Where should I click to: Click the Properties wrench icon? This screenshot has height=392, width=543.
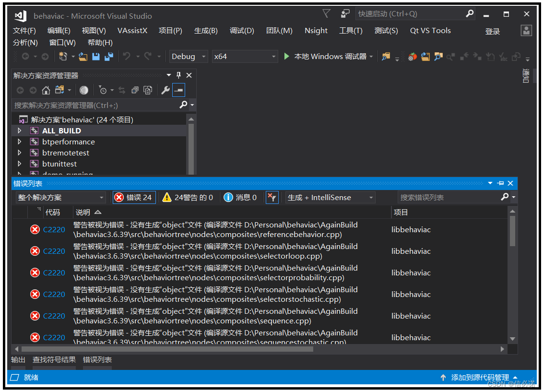pyautogui.click(x=165, y=90)
